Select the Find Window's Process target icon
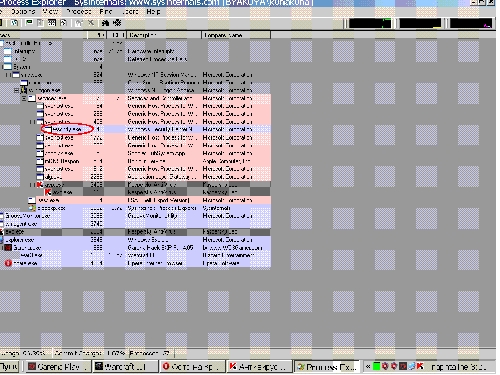The image size is (500, 375). (117, 23)
